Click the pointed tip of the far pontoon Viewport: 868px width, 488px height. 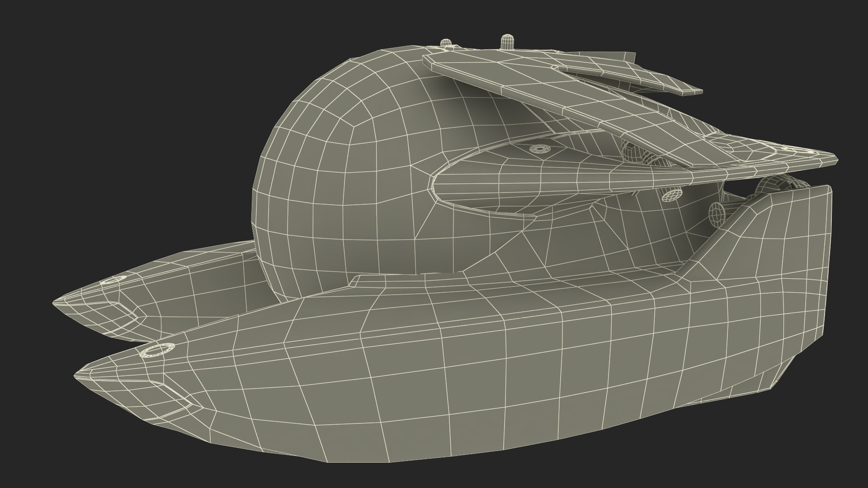[x=54, y=303]
